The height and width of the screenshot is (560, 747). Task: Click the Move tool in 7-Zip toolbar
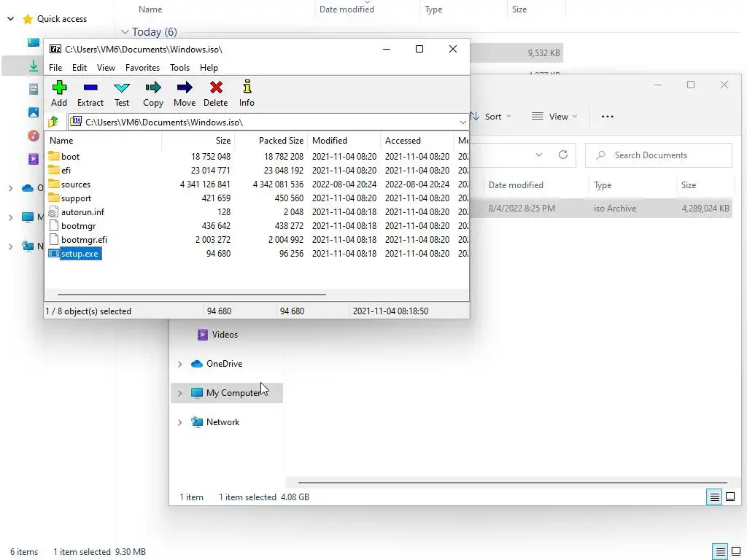tap(185, 93)
